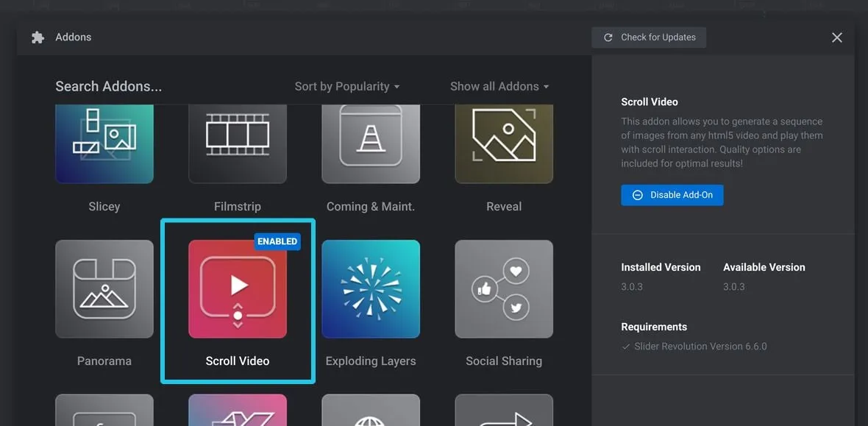Disable the Scroll Video add-on

672,195
